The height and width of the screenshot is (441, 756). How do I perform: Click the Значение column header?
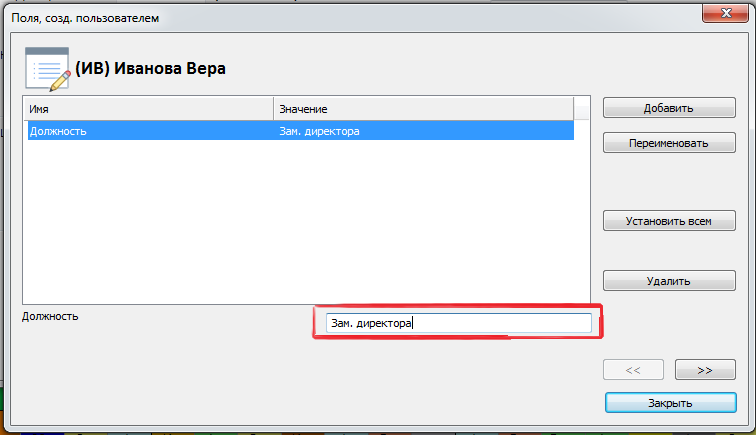pyautogui.click(x=420, y=108)
